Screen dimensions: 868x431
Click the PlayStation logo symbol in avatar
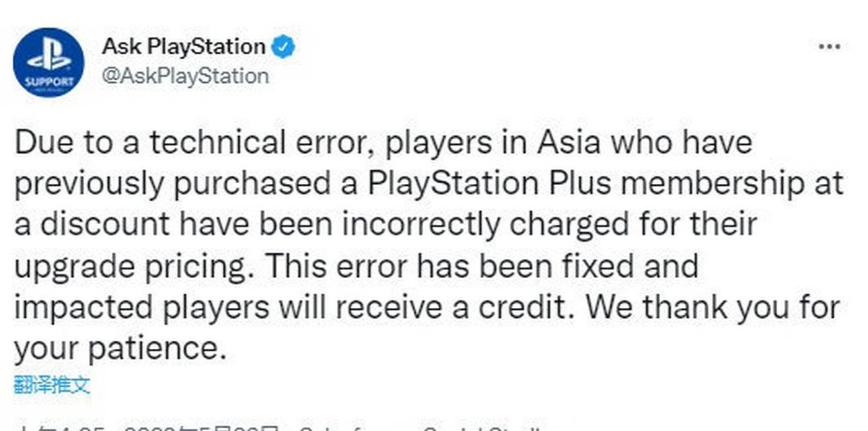click(48, 60)
